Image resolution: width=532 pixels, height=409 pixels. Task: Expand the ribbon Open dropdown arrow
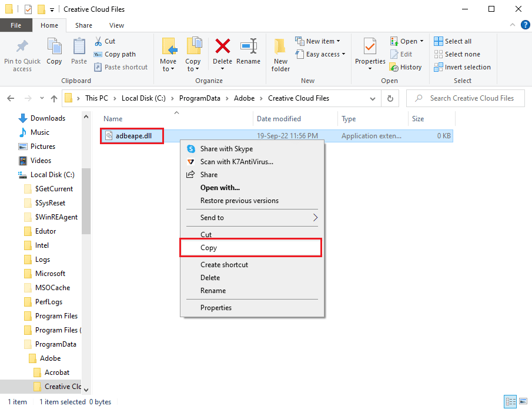pyautogui.click(x=421, y=41)
